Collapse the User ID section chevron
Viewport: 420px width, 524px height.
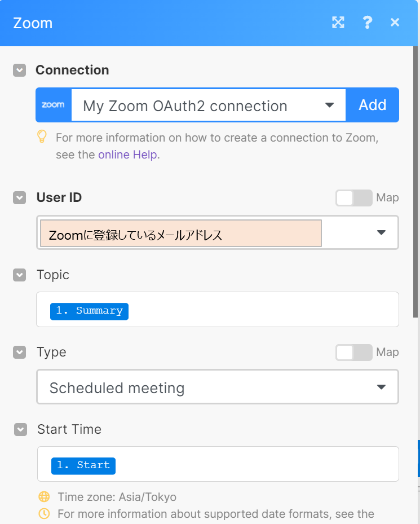19,197
